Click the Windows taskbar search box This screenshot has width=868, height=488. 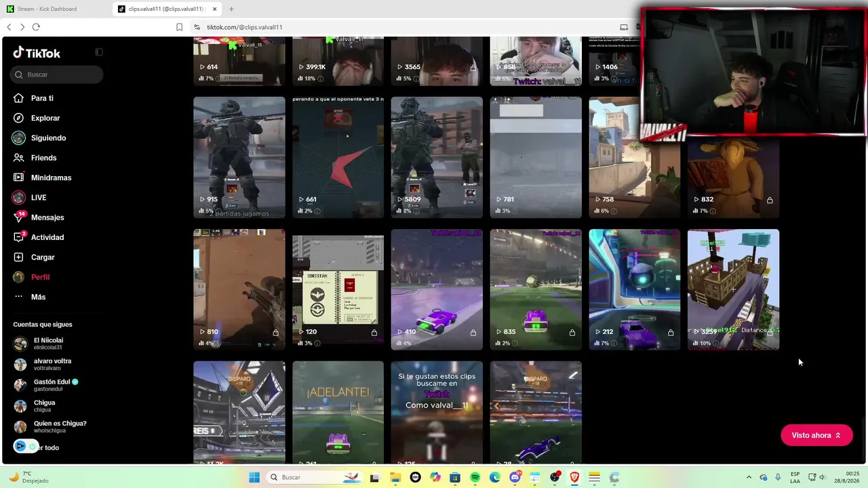315,477
